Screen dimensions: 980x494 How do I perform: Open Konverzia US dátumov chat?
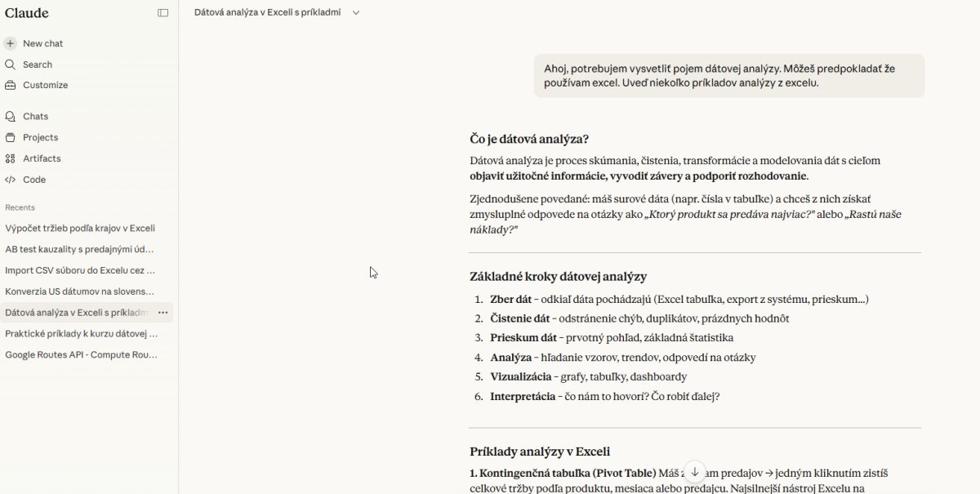(80, 292)
